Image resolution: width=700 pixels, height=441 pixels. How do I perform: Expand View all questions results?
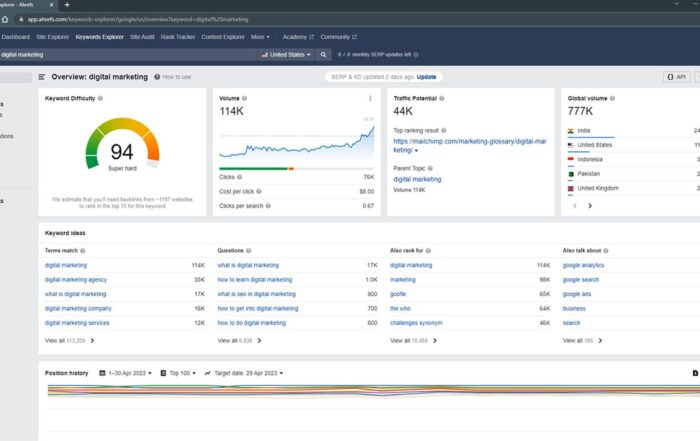coord(239,341)
